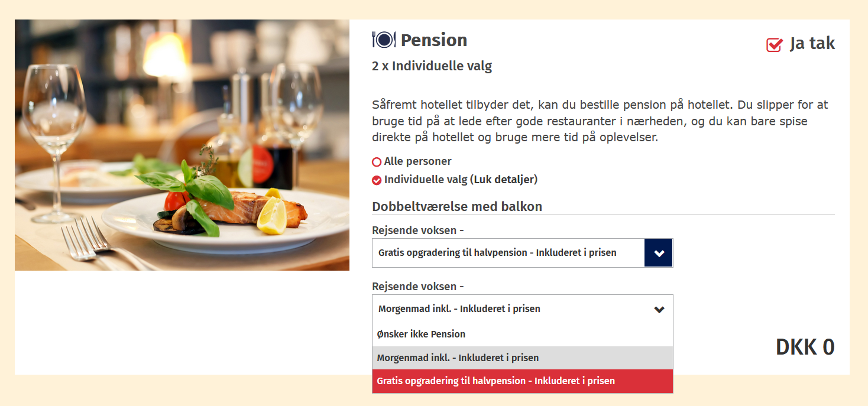Uncheck the red Ja tak checkbox

[x=774, y=44]
